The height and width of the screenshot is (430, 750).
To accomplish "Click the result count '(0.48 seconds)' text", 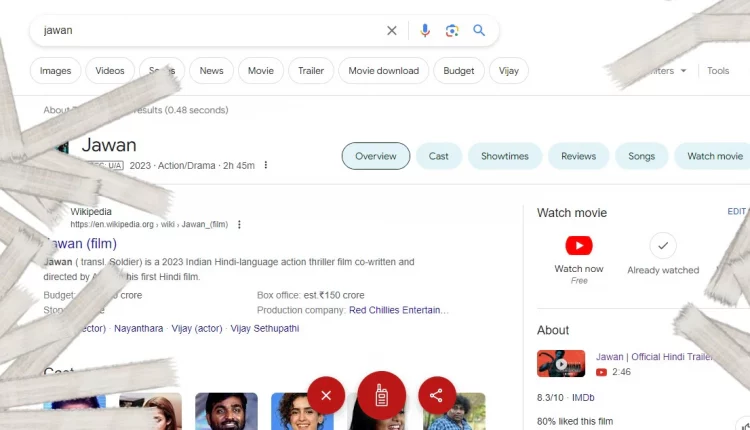I will coord(197,110).
